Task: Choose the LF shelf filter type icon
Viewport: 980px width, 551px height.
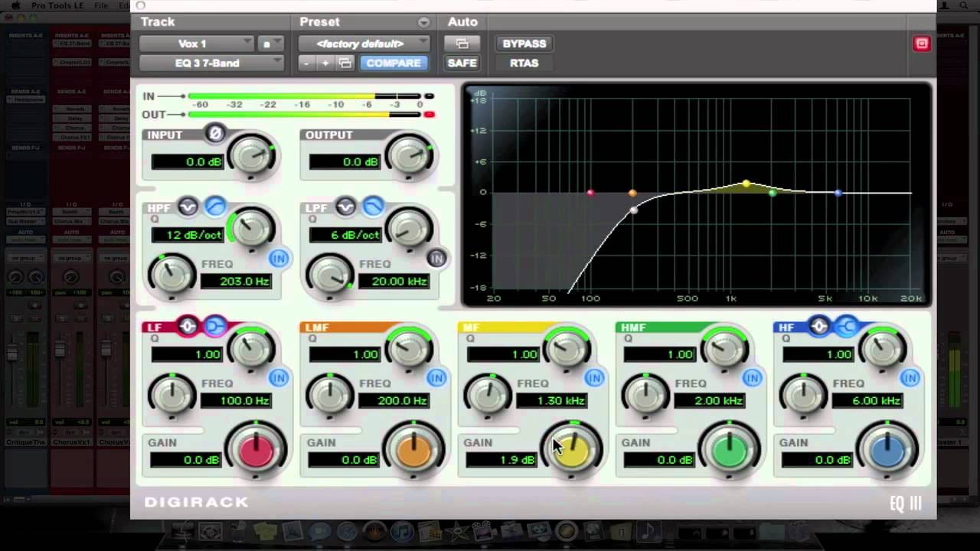Action: [x=215, y=327]
